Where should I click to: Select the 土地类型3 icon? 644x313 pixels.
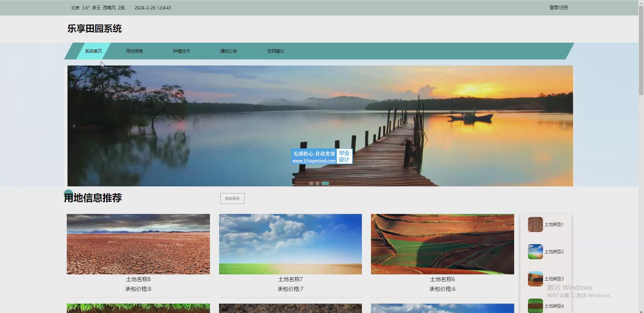[535, 279]
